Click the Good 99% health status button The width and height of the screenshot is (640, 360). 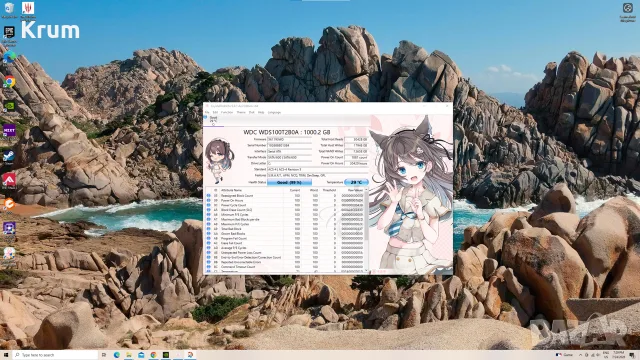289,182
